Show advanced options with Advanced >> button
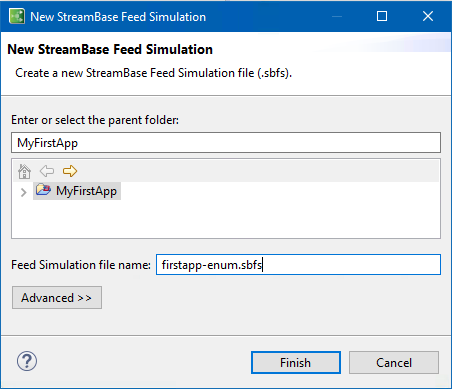The width and height of the screenshot is (452, 389). click(57, 297)
